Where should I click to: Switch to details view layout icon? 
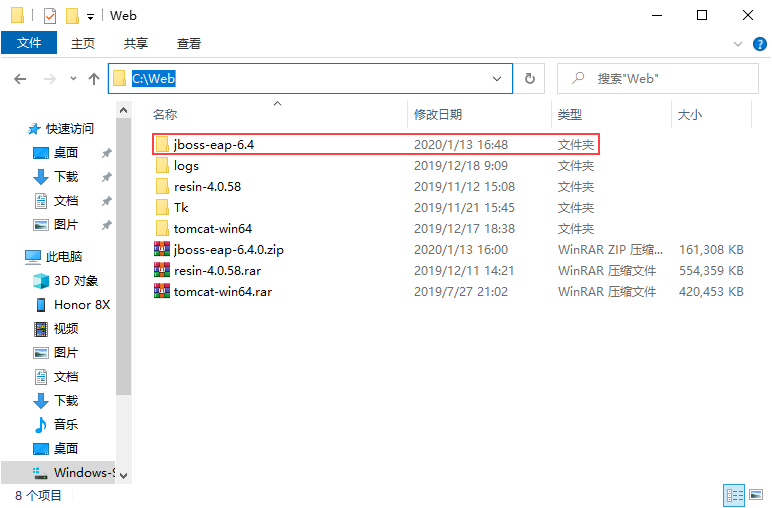pyautogui.click(x=735, y=495)
